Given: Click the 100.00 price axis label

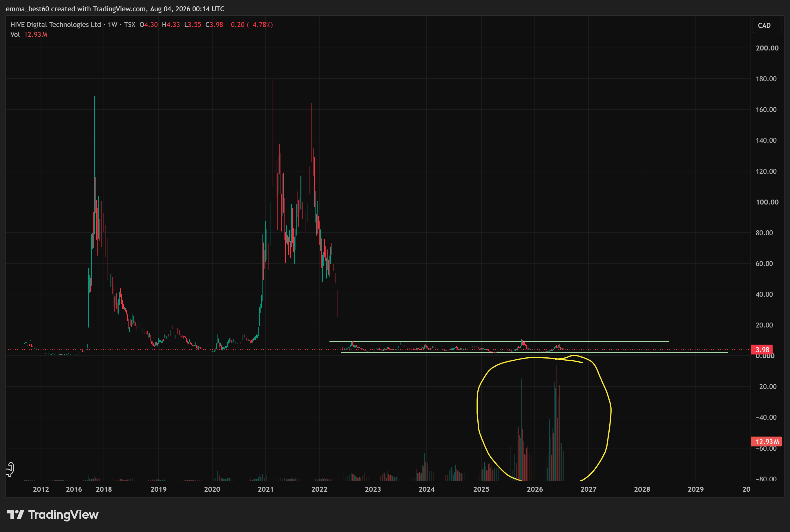Looking at the screenshot, I should click(x=767, y=202).
